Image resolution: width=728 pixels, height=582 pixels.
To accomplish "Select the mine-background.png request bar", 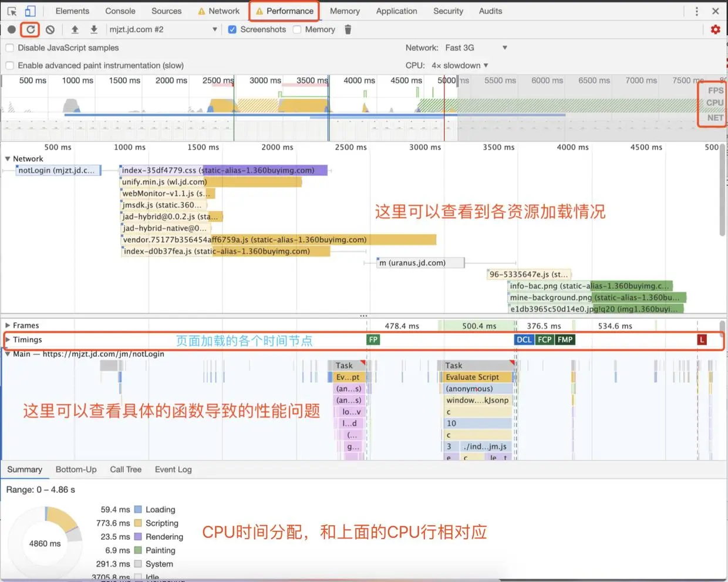I will tap(597, 297).
